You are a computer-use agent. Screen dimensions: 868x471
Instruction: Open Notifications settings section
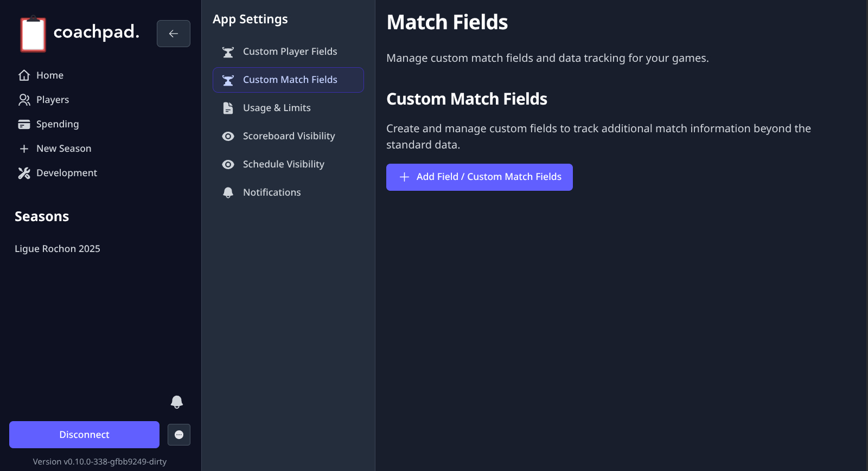(x=272, y=192)
